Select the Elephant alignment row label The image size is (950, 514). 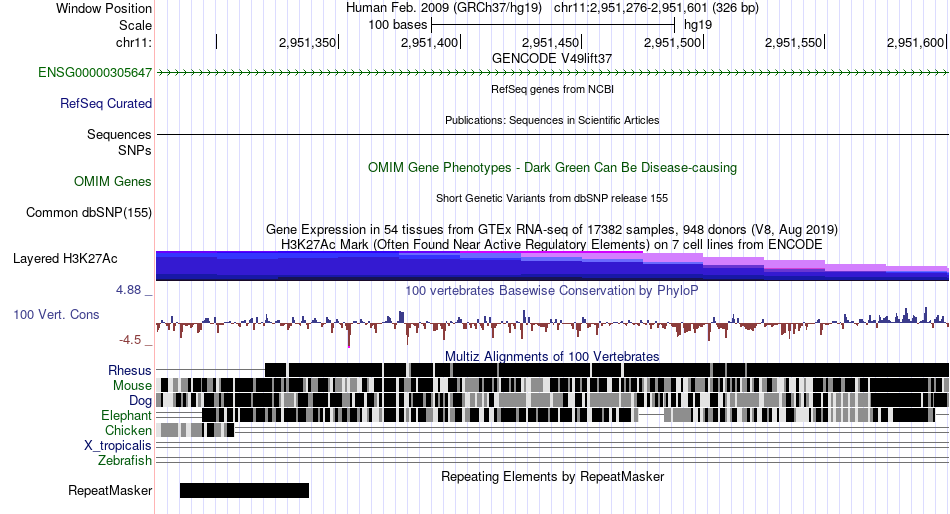point(126,415)
